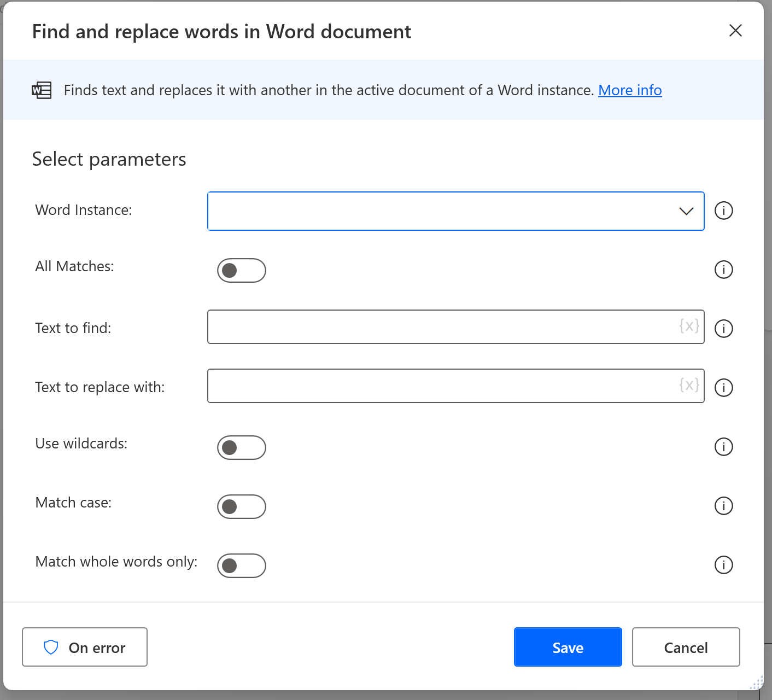Click the Word document icon in banner
Viewport: 772px width, 700px height.
(42, 90)
